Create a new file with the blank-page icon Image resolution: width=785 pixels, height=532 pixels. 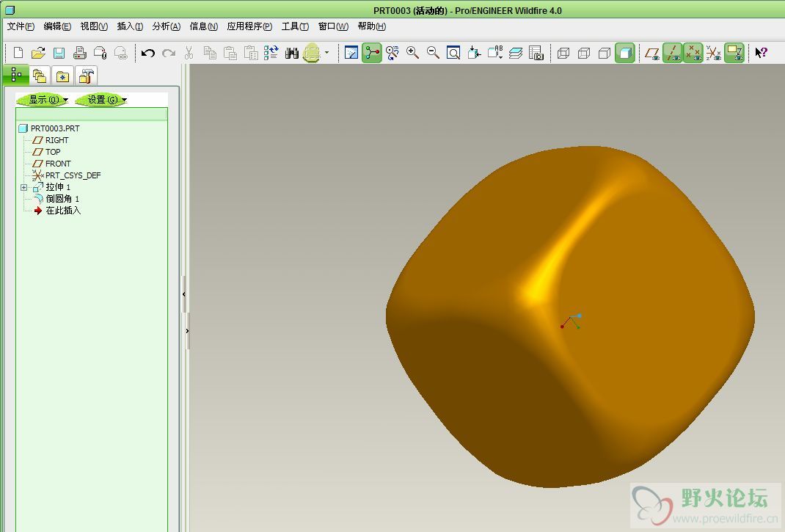pyautogui.click(x=18, y=53)
